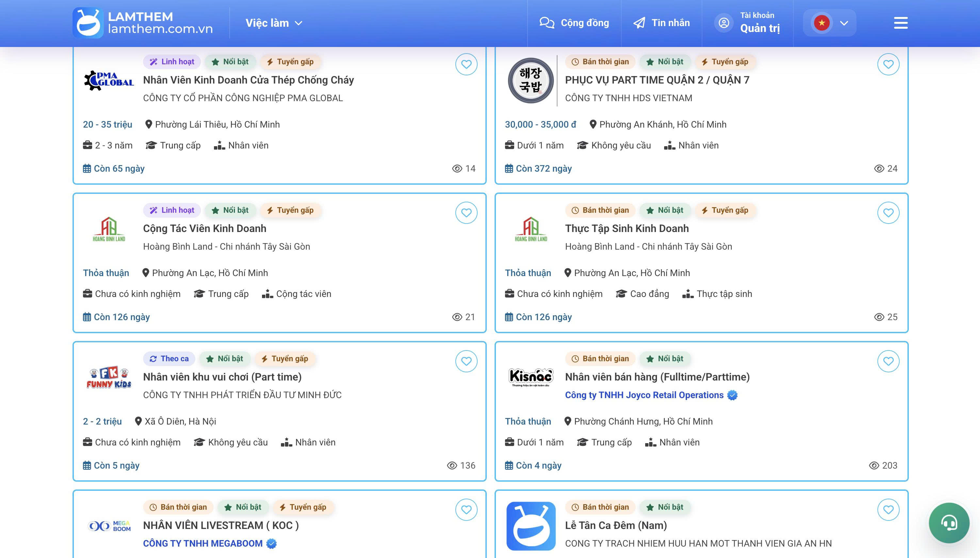Toggle heart on Thực Tập Sinh Kinh Doanh
This screenshot has width=980, height=558.
click(888, 213)
